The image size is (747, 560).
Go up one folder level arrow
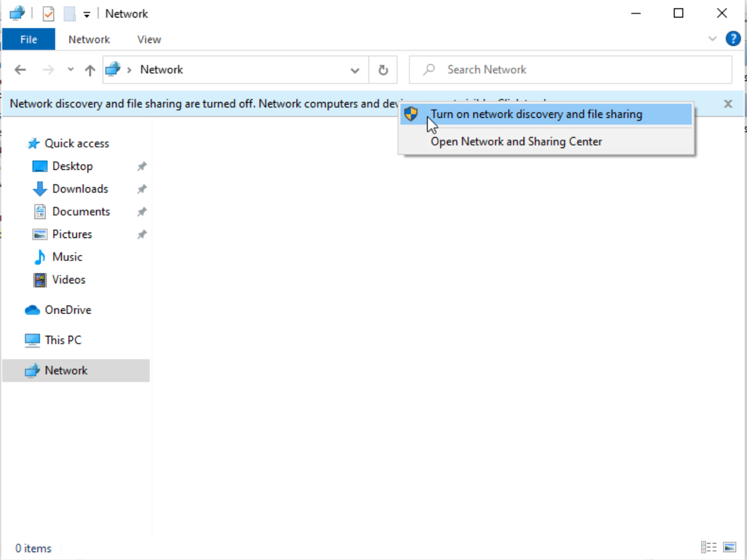pyautogui.click(x=90, y=70)
